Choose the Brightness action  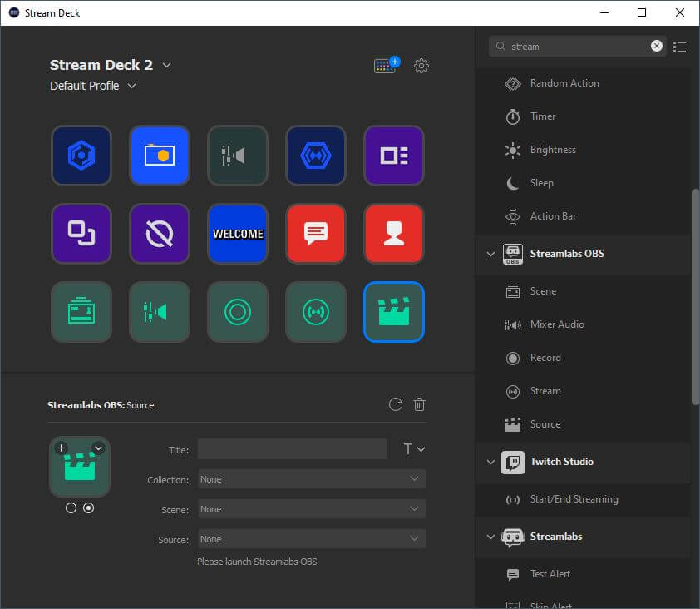(583, 150)
